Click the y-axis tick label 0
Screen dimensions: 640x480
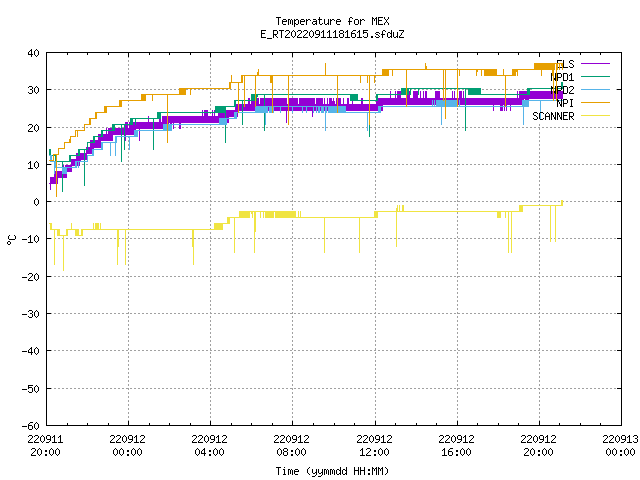coord(37,202)
